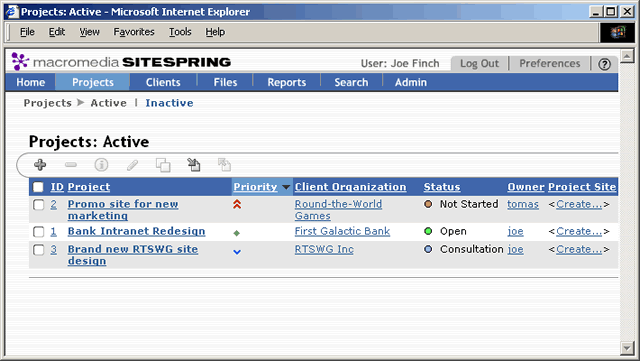This screenshot has width=640, height=361.
Task: Open the View menu
Action: click(89, 32)
